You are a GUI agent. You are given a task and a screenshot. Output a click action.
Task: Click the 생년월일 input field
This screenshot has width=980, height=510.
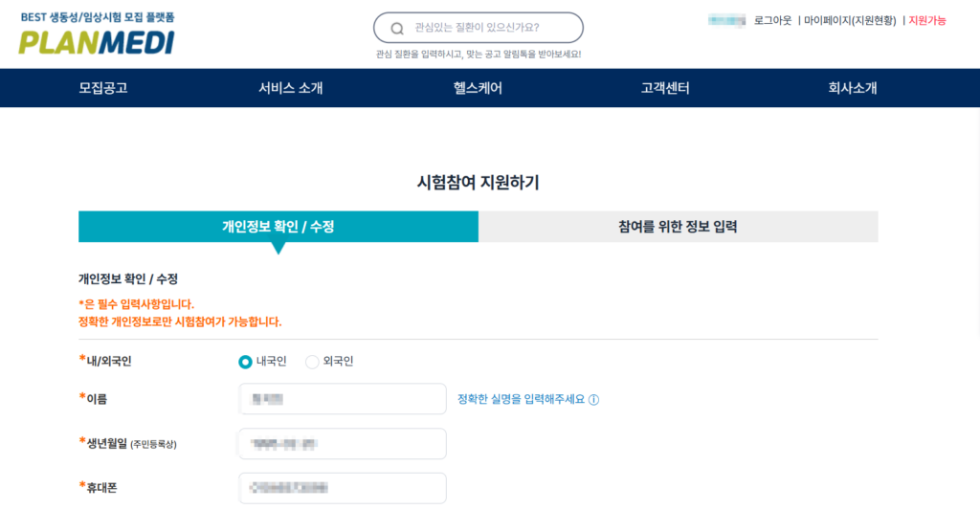click(x=343, y=444)
